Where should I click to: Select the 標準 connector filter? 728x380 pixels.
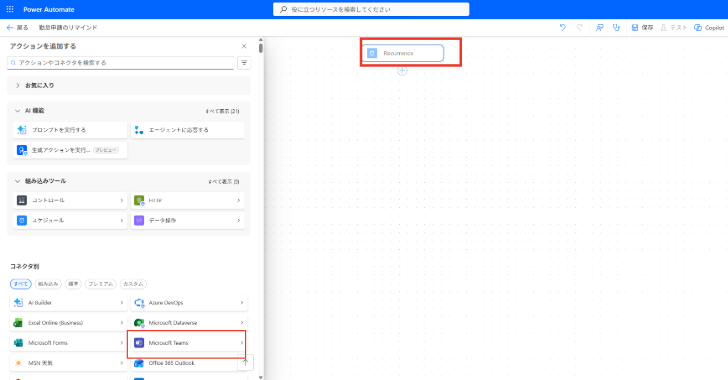coord(73,284)
